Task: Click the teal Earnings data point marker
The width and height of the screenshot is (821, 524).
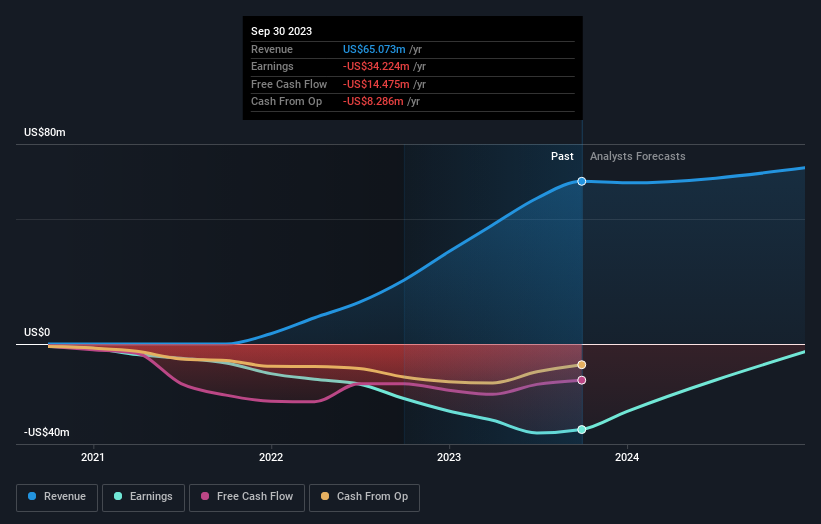Action: tap(582, 429)
